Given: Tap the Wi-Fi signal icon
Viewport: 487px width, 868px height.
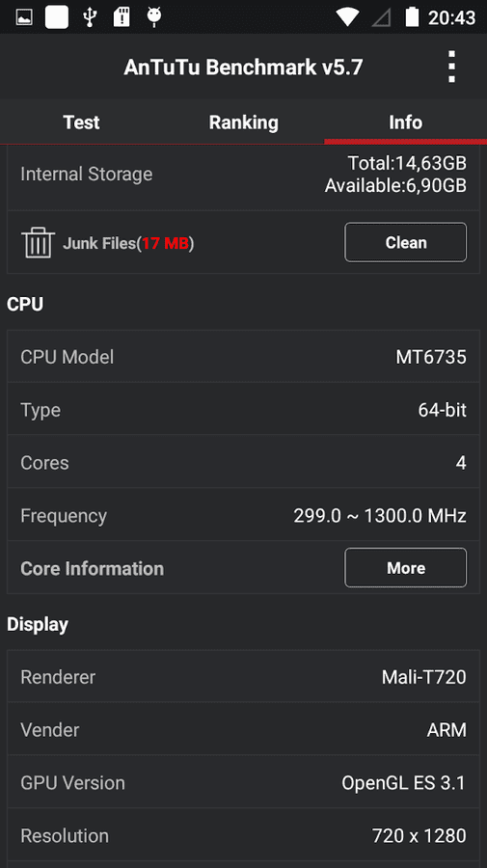Looking at the screenshot, I should click(x=347, y=17).
